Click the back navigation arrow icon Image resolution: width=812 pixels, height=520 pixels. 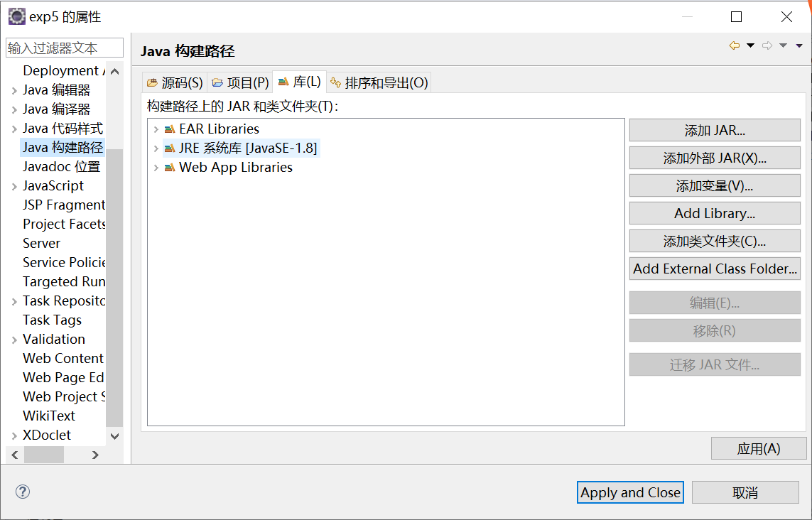(735, 46)
